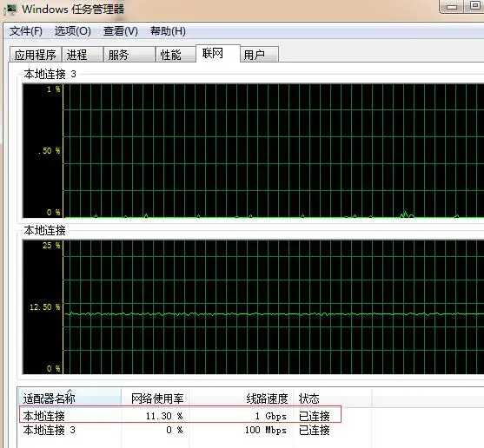Open the 文件(F) menu
Viewport: 484px width, 448px height.
click(x=26, y=31)
